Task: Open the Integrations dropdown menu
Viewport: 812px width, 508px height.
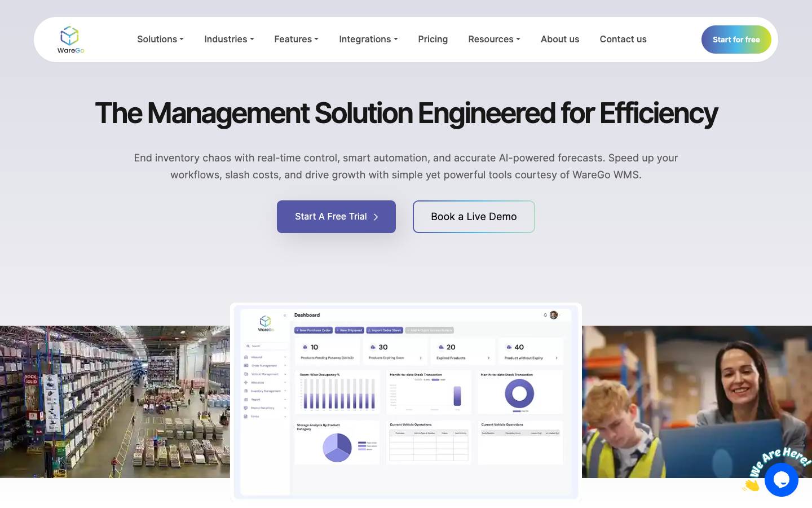Action: tap(368, 40)
